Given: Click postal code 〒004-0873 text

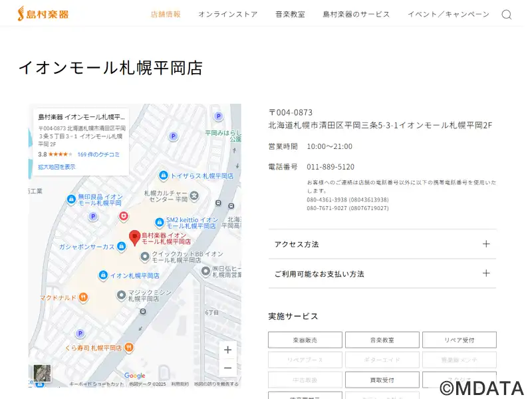Looking at the screenshot, I should pos(291,112).
